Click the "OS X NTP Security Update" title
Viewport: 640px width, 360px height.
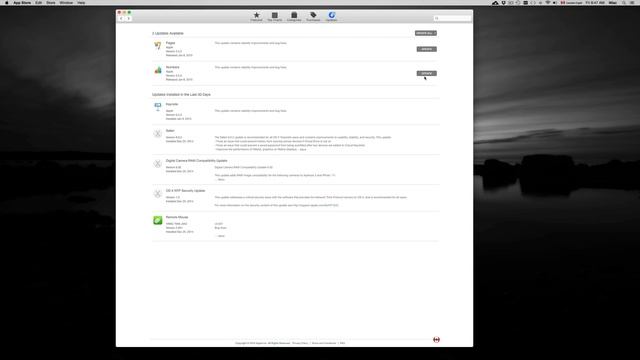[185, 191]
